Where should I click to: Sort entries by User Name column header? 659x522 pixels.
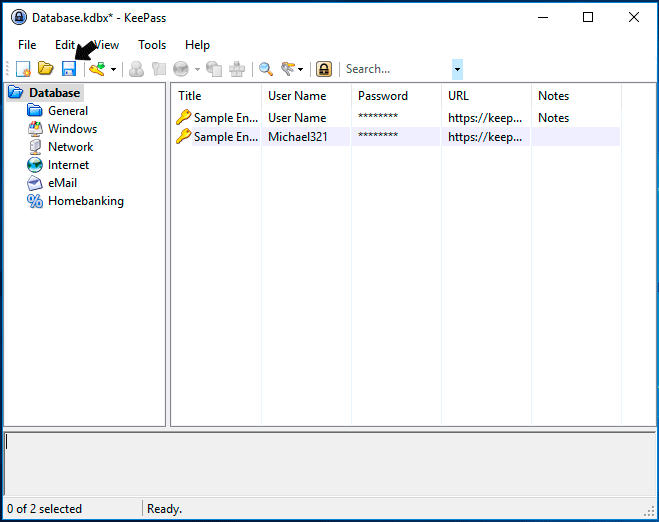pyautogui.click(x=306, y=96)
